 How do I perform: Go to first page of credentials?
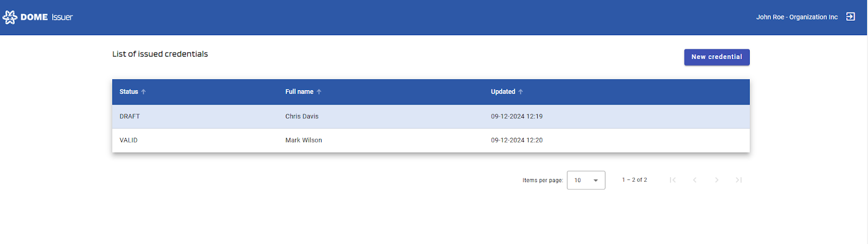point(673,180)
